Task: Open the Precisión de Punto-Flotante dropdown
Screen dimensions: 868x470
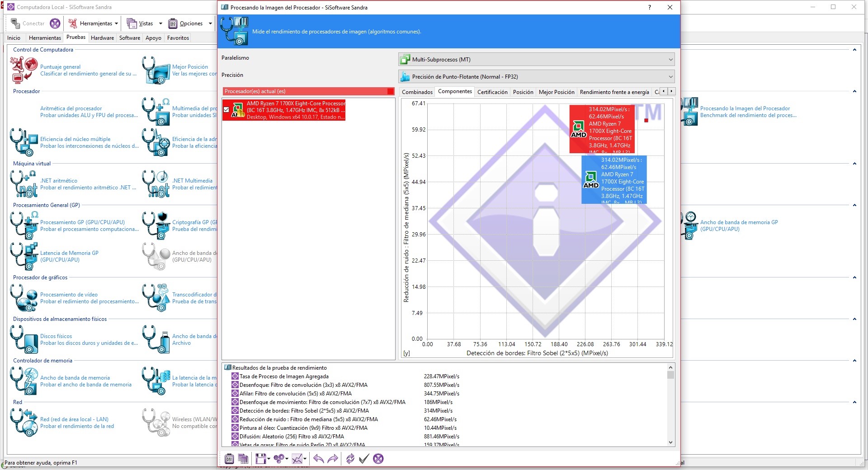Action: 537,76
